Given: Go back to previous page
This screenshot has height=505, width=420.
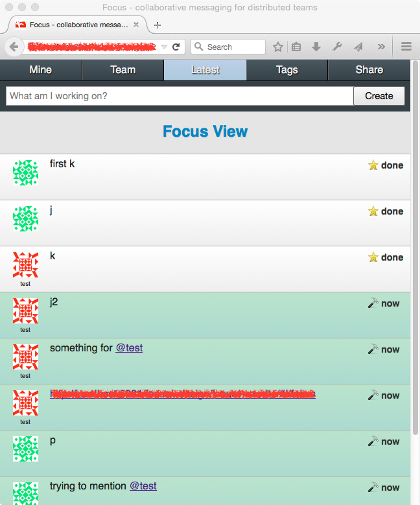Looking at the screenshot, I should (14, 47).
